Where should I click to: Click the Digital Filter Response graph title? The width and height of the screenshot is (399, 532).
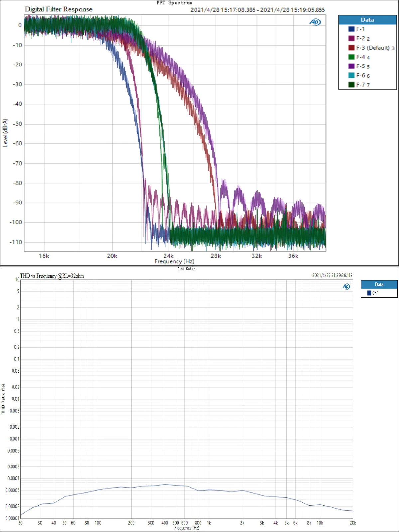(59, 9)
